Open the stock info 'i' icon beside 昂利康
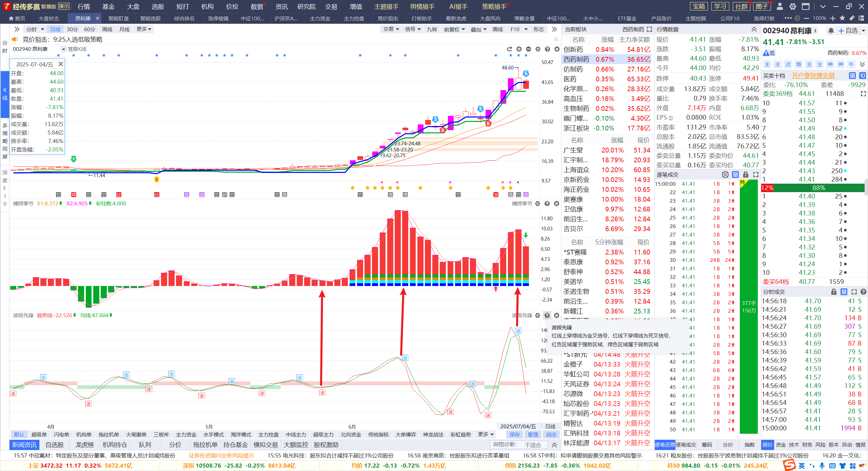This screenshot has height=471, width=868. click(815, 31)
